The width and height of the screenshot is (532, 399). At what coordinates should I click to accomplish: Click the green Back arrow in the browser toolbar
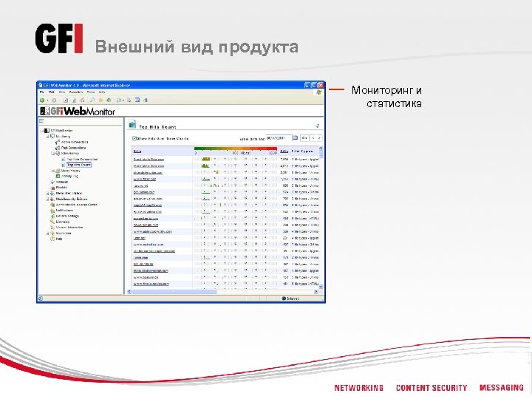tap(42, 100)
